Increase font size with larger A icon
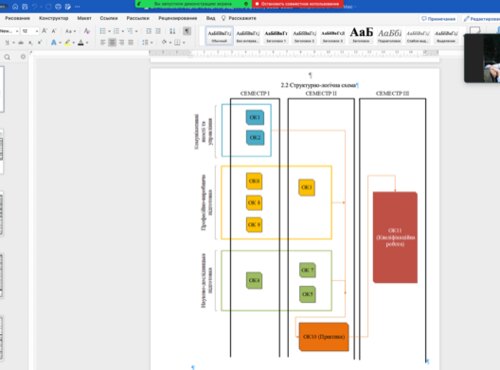Screen dimensions: 500x370 click(44, 31)
